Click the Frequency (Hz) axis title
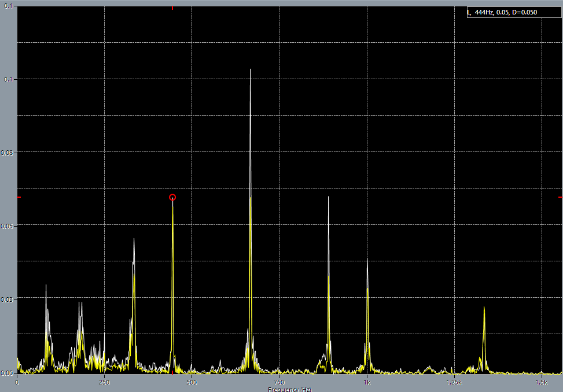The image size is (563, 392). point(289,389)
